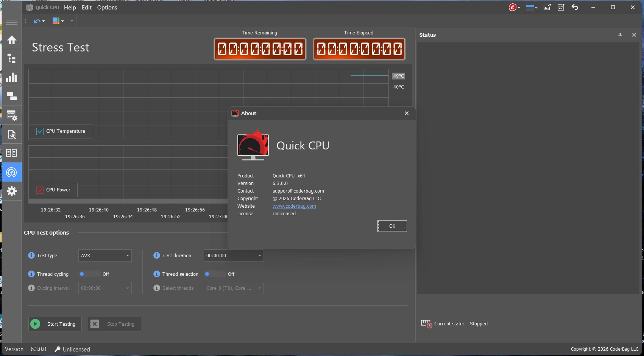Pin the Status panel
This screenshot has height=356, width=644.
pyautogui.click(x=620, y=35)
